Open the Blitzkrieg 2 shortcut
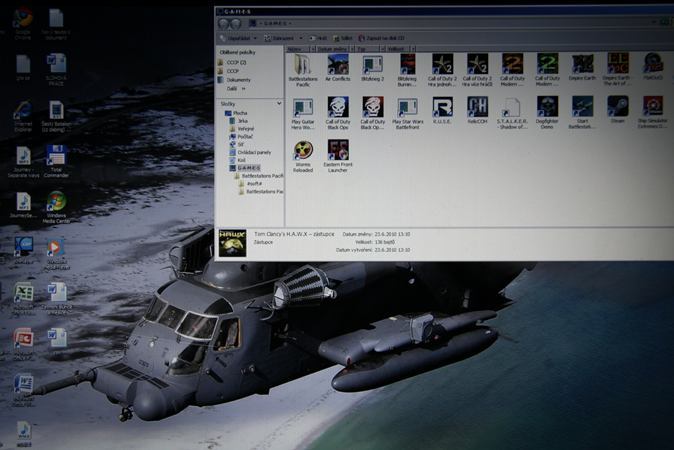 372,68
